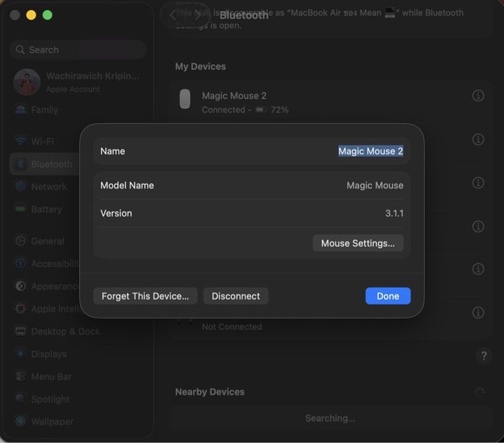Screen dimensions: 504x443
Task: Click the Displays icon in sidebar
Action: coord(21,354)
